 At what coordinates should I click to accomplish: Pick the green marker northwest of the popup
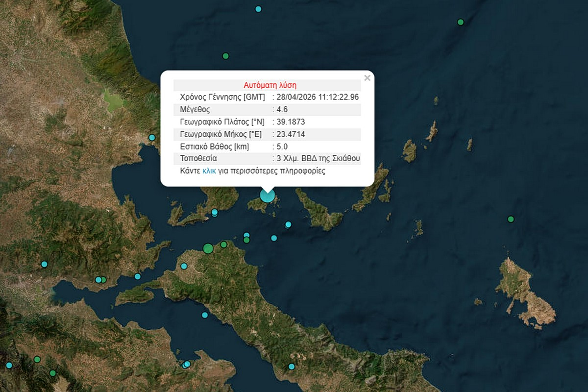225,56
